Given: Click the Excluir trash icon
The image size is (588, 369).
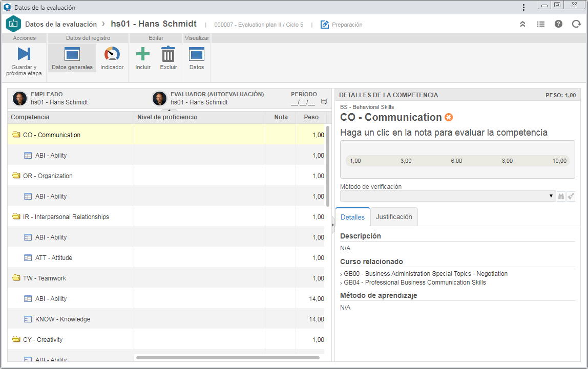Looking at the screenshot, I should (169, 54).
